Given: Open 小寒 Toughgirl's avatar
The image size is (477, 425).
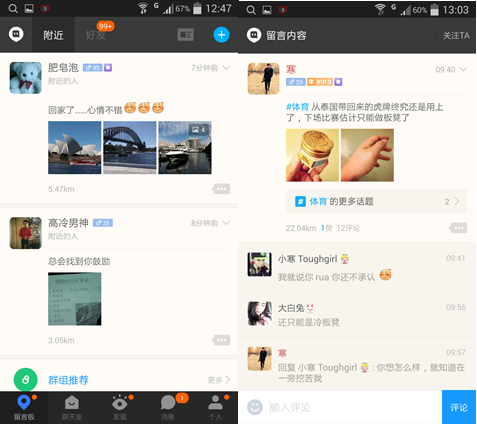Looking at the screenshot, I should [x=259, y=264].
